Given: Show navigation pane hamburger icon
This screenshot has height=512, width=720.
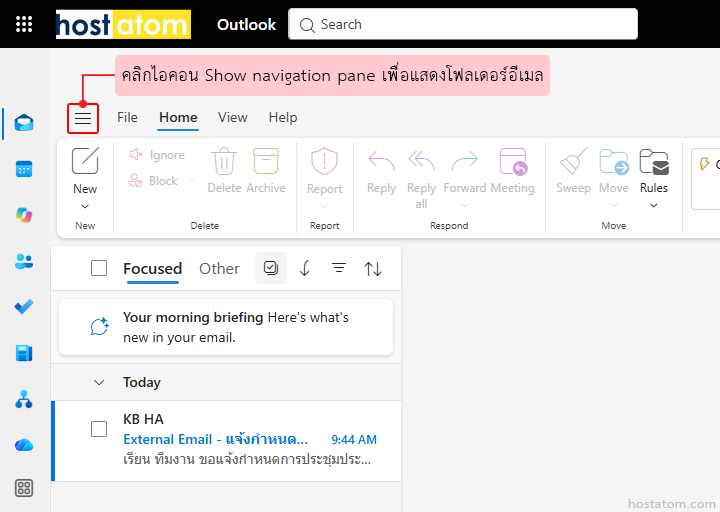Looking at the screenshot, I should pyautogui.click(x=83, y=118).
